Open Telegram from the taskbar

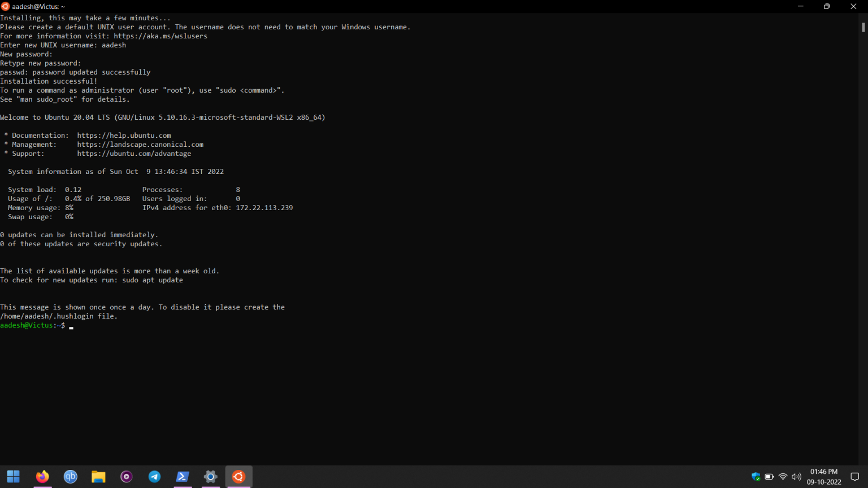coord(154,477)
